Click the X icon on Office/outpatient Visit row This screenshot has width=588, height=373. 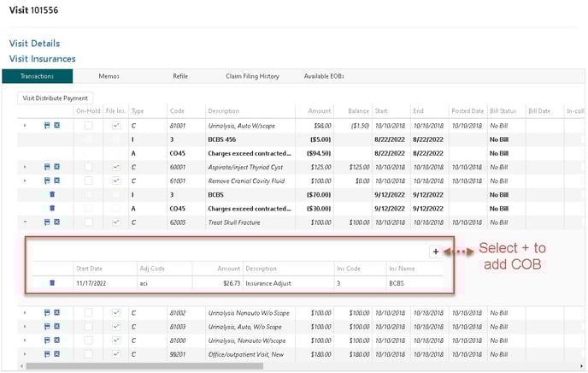(57, 353)
